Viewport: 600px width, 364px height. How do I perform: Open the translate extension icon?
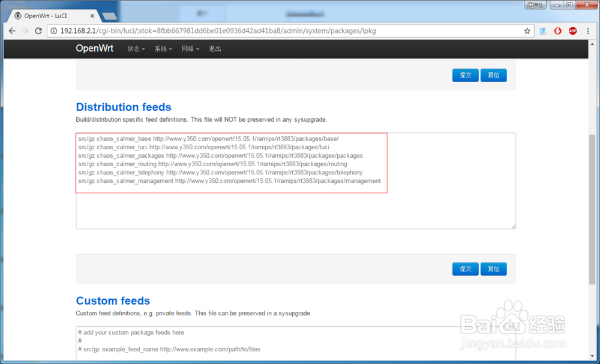pyautogui.click(x=542, y=31)
